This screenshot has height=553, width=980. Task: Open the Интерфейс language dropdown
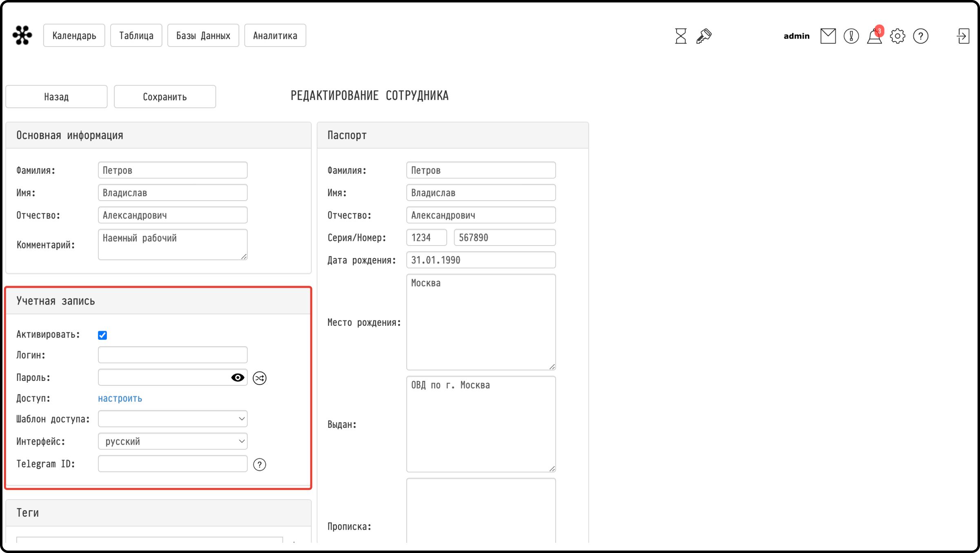(173, 441)
